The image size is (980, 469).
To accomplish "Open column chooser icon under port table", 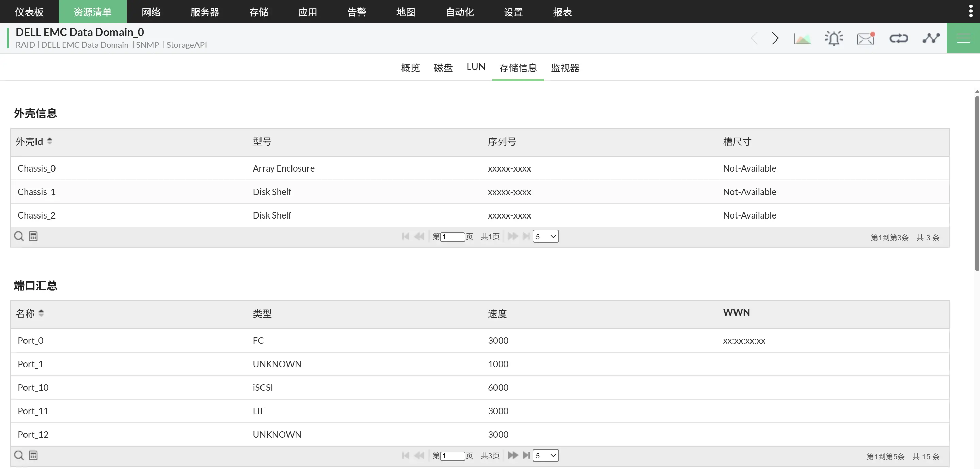I will click(33, 455).
